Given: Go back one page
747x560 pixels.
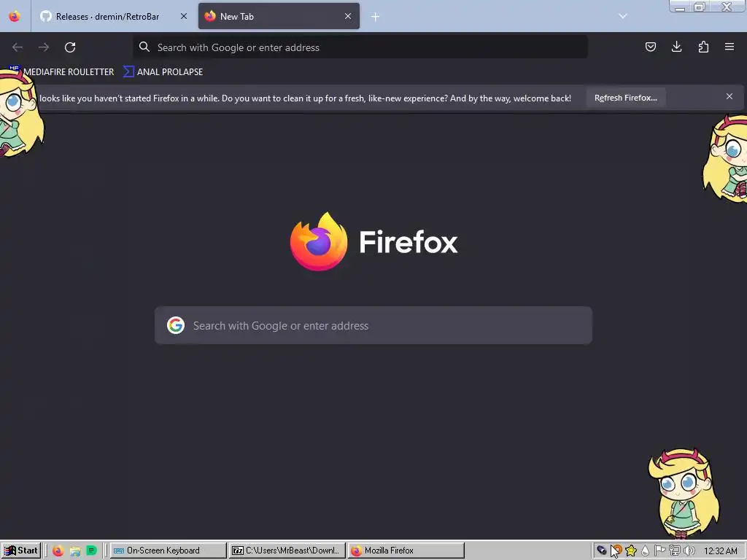Looking at the screenshot, I should click(x=18, y=47).
